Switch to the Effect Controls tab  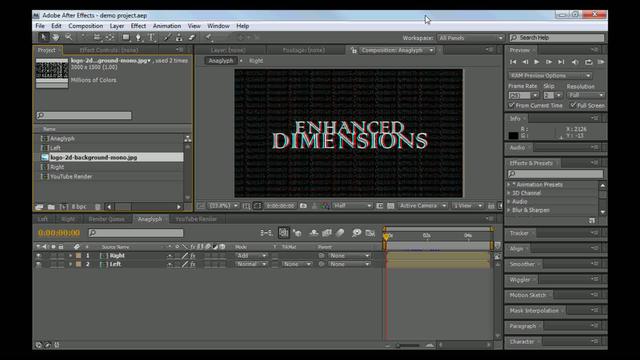[x=109, y=50]
